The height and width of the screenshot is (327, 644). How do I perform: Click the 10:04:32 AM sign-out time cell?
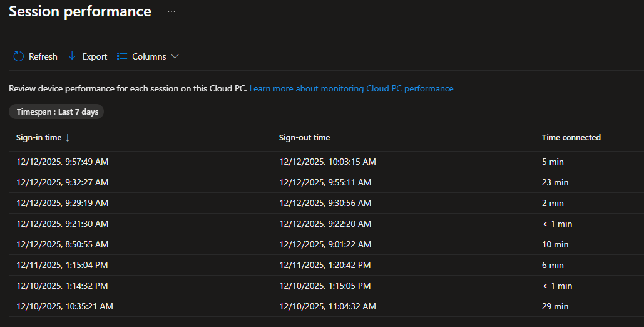pos(327,306)
